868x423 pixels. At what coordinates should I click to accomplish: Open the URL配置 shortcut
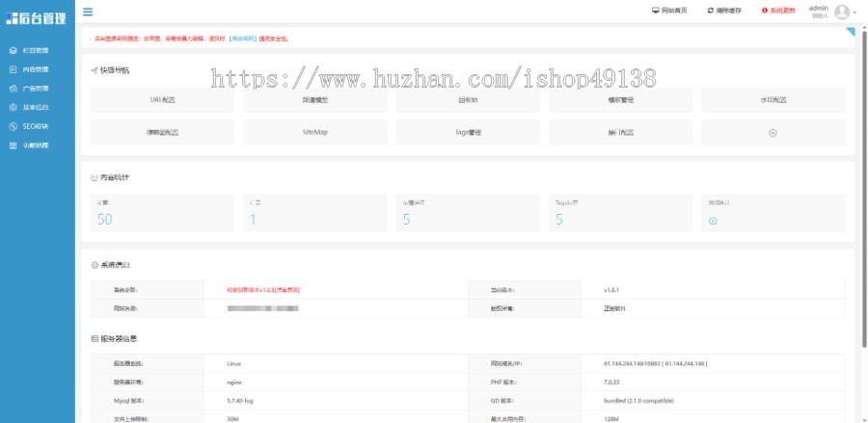tap(162, 100)
